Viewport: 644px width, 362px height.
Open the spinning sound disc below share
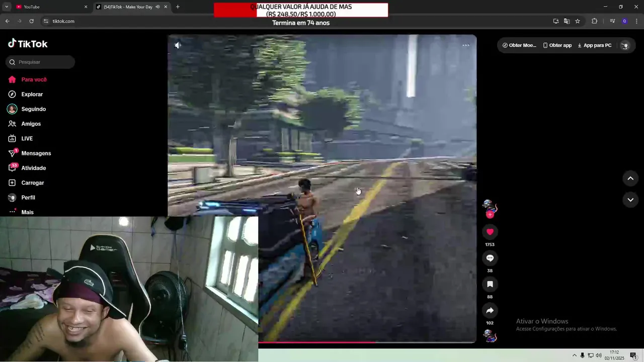pos(490,336)
